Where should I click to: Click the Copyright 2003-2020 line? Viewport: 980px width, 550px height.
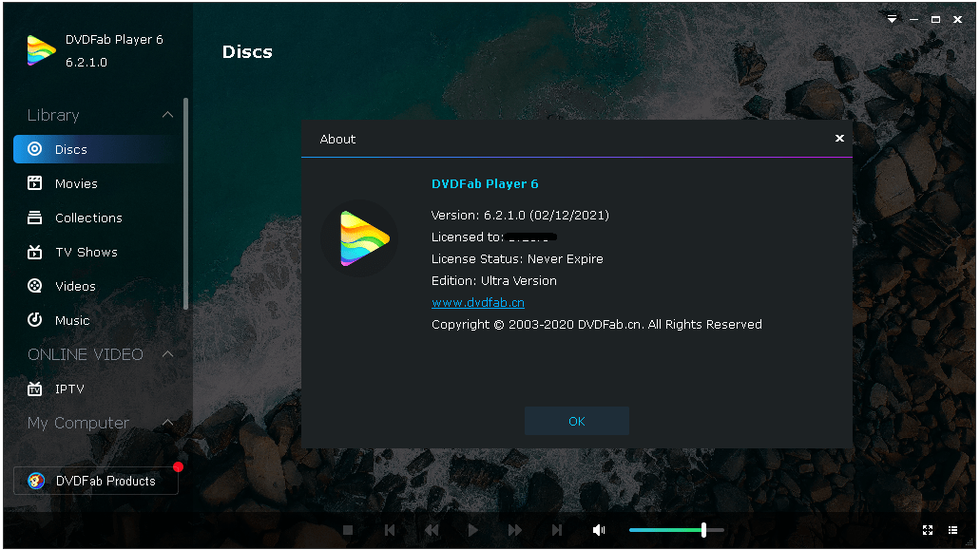pyautogui.click(x=597, y=325)
